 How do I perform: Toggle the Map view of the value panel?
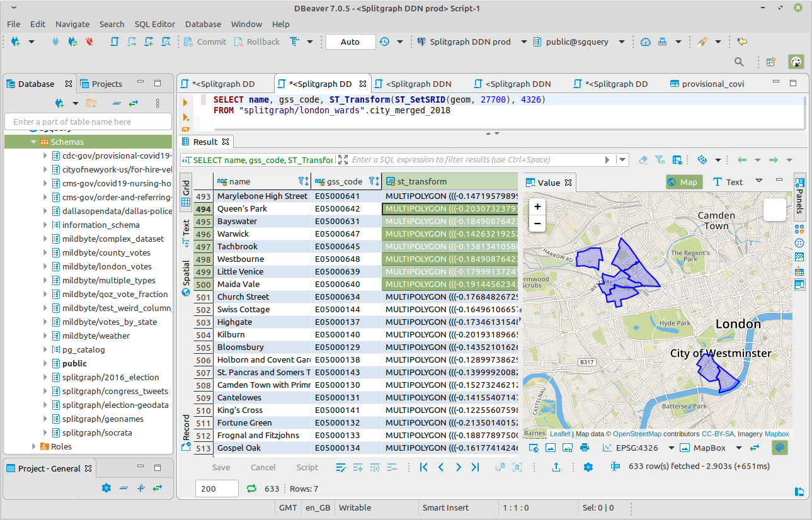pos(684,182)
